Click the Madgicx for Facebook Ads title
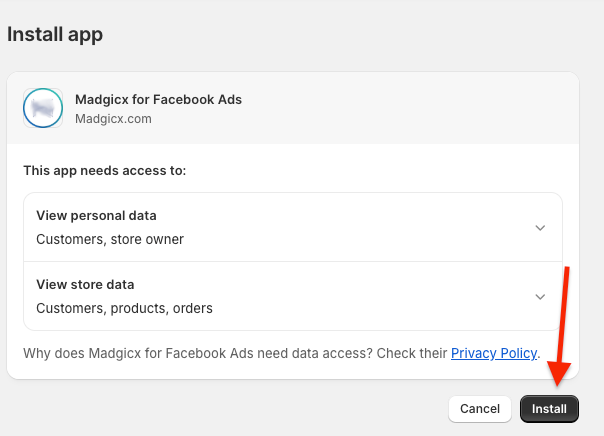This screenshot has width=604, height=436. coord(158,99)
